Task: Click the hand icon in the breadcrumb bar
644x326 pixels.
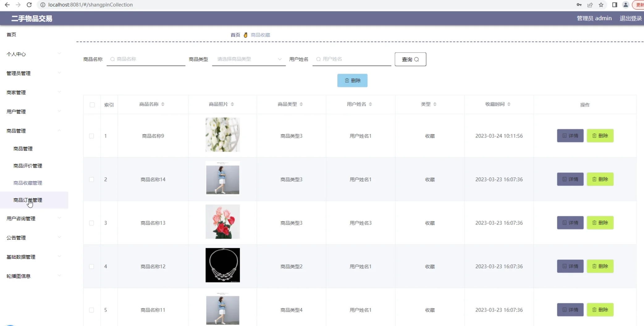Action: tap(245, 35)
